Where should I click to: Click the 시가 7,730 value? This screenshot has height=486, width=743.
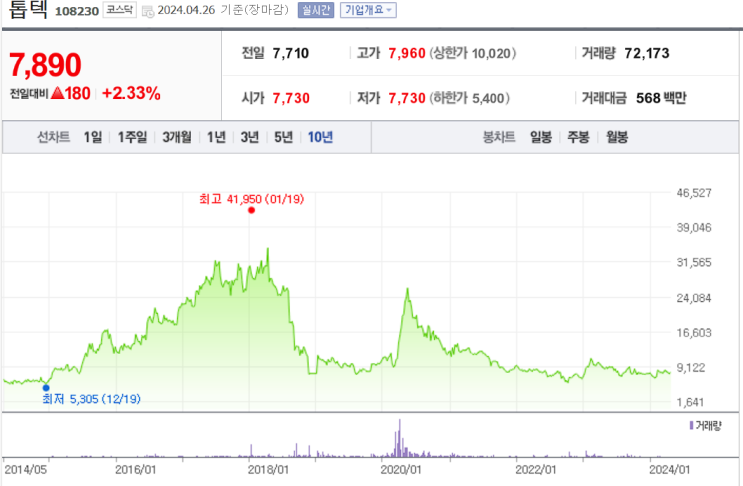[x=291, y=98]
